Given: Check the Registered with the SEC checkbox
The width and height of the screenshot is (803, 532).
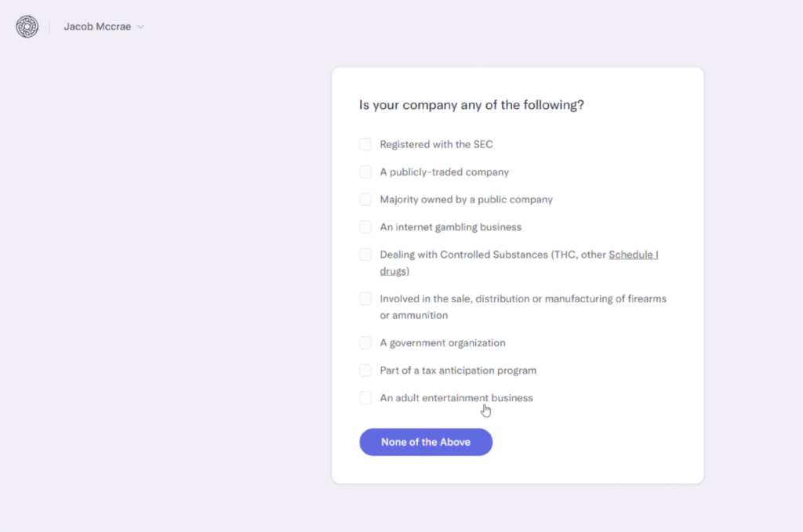Looking at the screenshot, I should [x=365, y=144].
